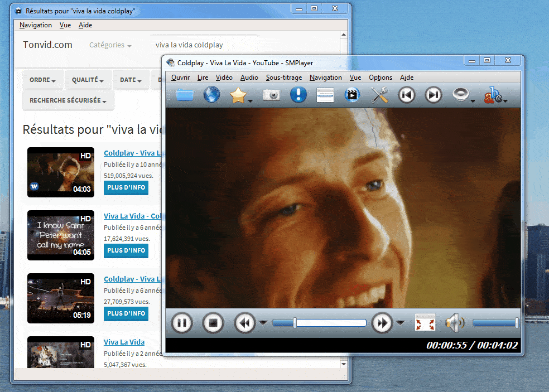Click PLUS D'INFO for the 04:03 video
This screenshot has height=392, width=549.
click(126, 187)
